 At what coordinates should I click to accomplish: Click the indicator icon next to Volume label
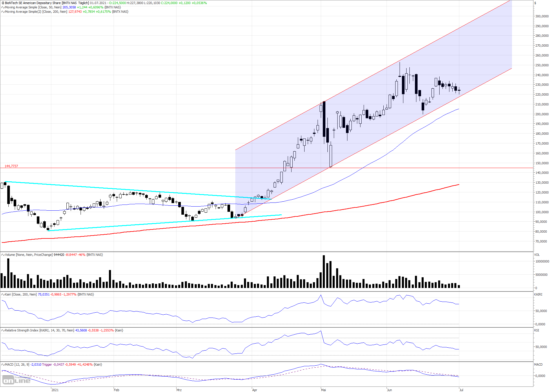tap(3, 255)
